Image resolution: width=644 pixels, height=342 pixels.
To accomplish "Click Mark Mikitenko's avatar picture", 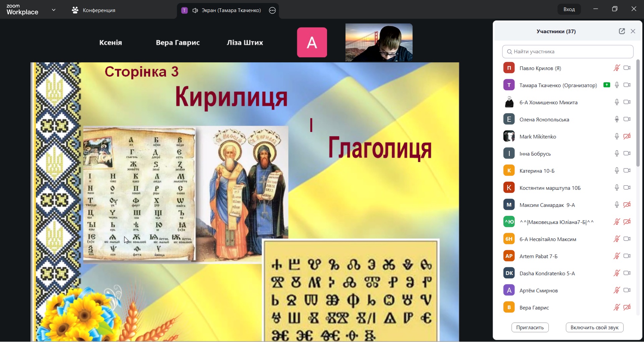I will [x=509, y=136].
